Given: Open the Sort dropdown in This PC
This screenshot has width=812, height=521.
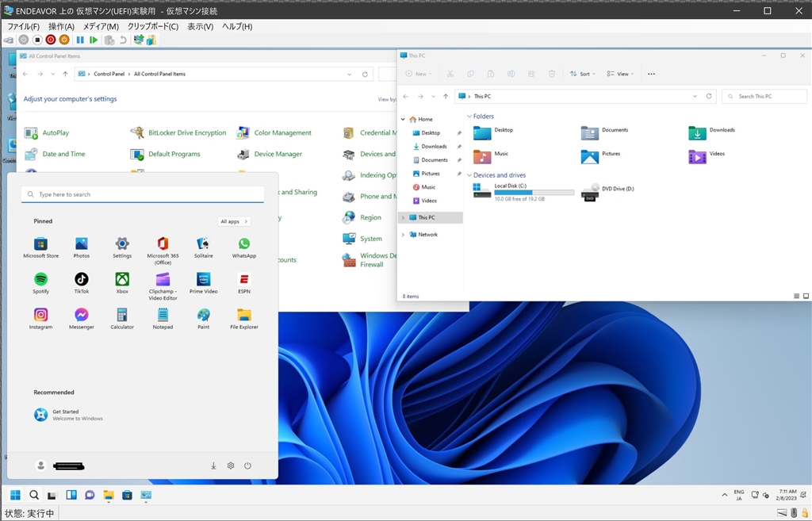Looking at the screenshot, I should (583, 74).
